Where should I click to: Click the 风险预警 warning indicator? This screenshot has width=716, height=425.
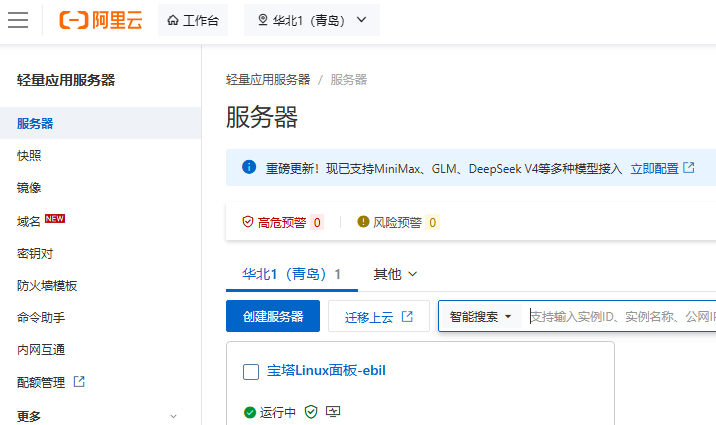pyautogui.click(x=389, y=222)
